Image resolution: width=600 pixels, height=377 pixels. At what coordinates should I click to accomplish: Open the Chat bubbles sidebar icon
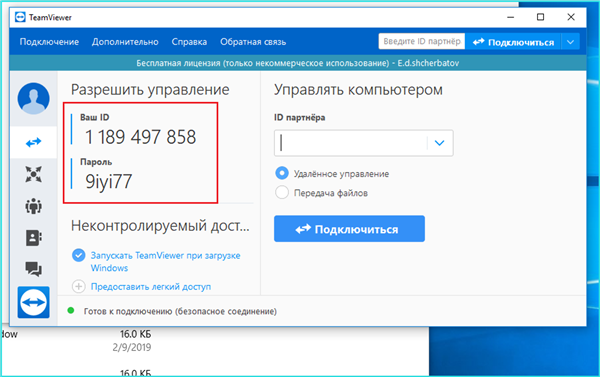click(x=34, y=269)
